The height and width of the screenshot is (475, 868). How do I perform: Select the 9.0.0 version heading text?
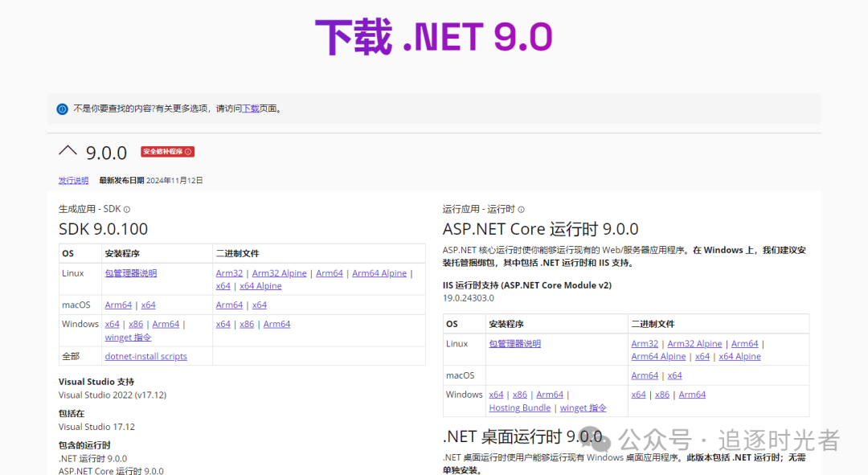click(x=106, y=153)
